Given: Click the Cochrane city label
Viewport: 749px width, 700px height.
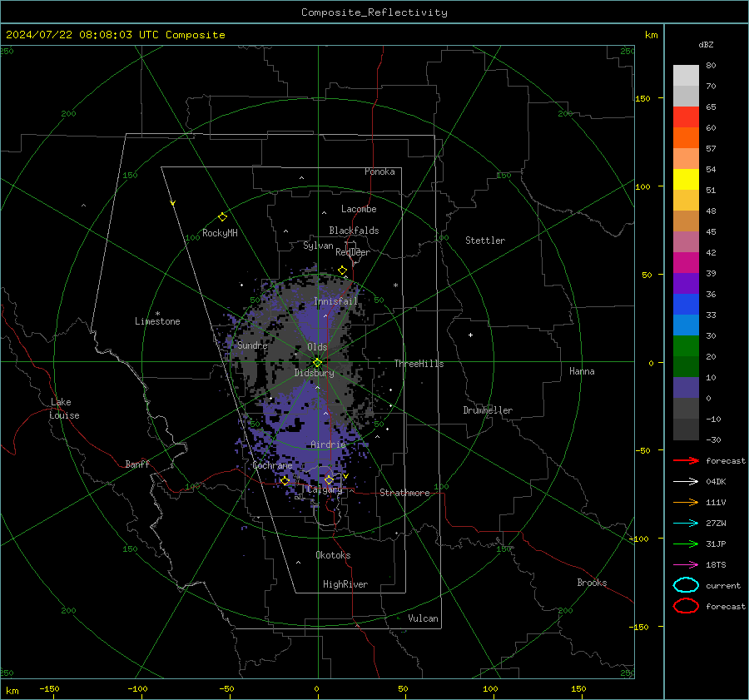Looking at the screenshot, I should coord(272,465).
